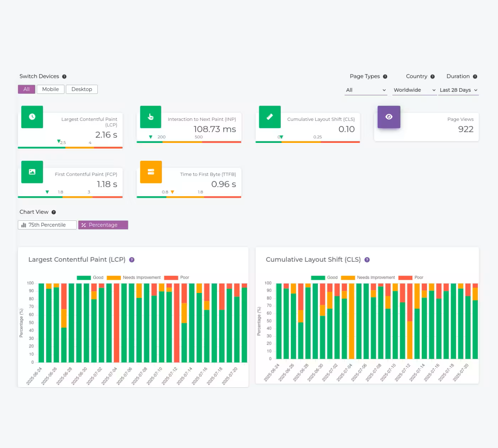The height and width of the screenshot is (448, 498).
Task: Select the All devices tab
Action: [x=26, y=89]
